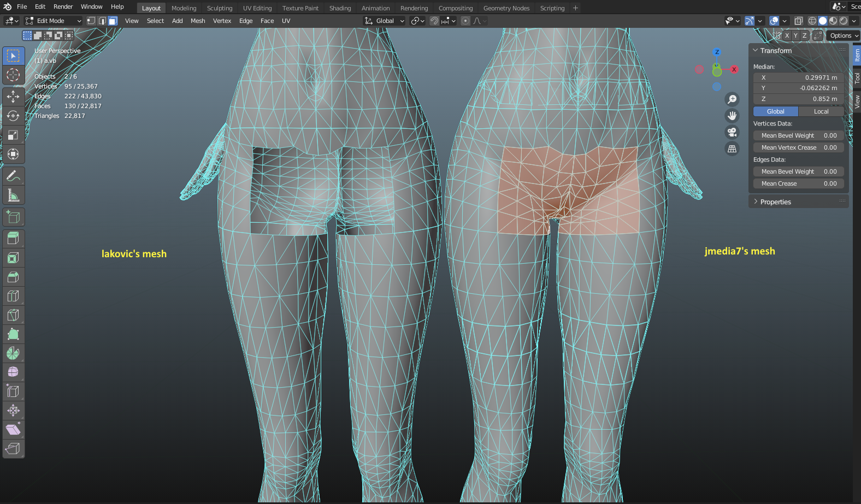Toggle Z axis mesh mirror

[x=804, y=35]
